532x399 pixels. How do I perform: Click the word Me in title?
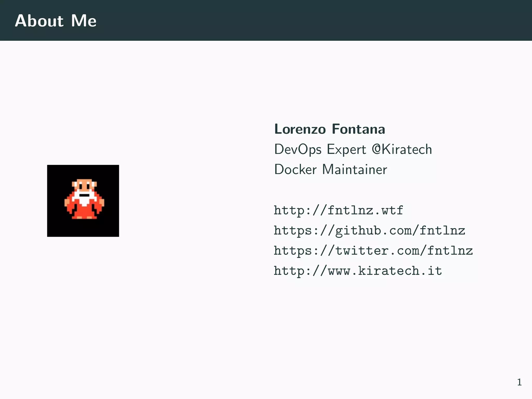coord(84,21)
